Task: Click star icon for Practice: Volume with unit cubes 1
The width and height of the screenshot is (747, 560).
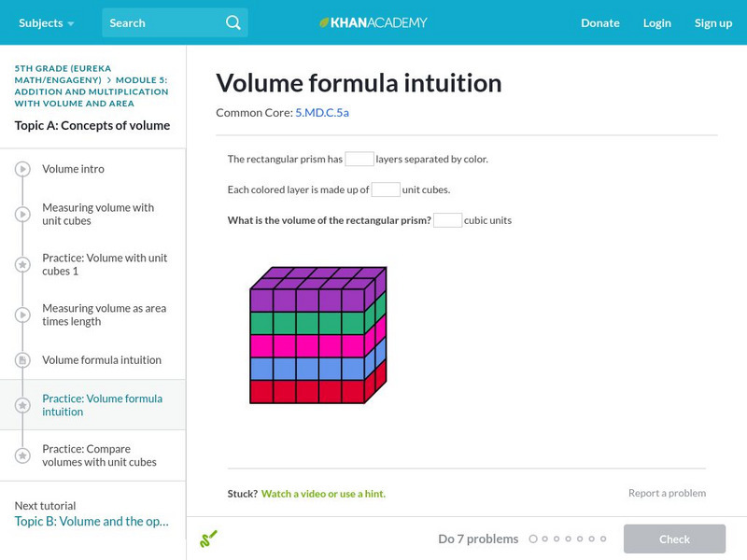Action: click(x=22, y=265)
